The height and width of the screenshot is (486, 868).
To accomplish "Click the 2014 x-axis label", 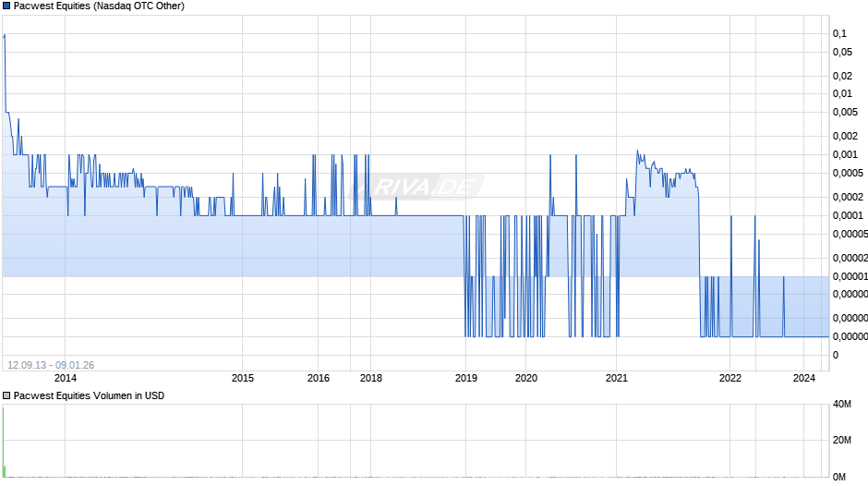I will tap(66, 378).
